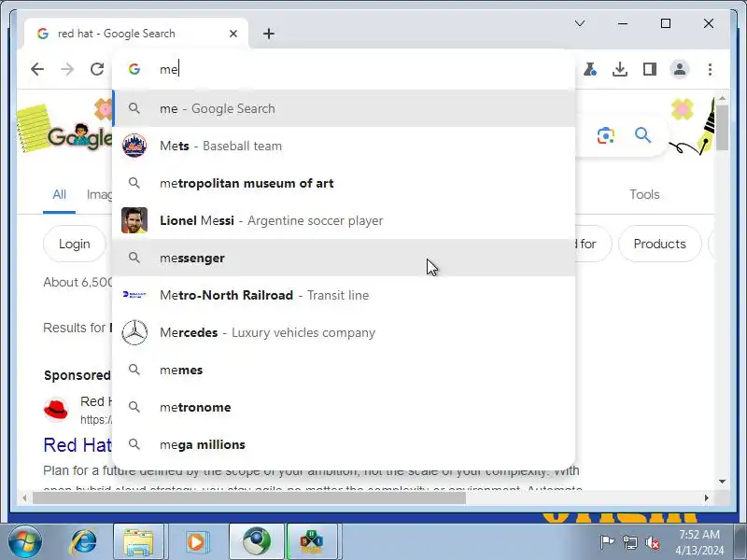Click the Metro-North Railroad logo icon
Viewport: 747px width, 560px height.
pos(134,295)
